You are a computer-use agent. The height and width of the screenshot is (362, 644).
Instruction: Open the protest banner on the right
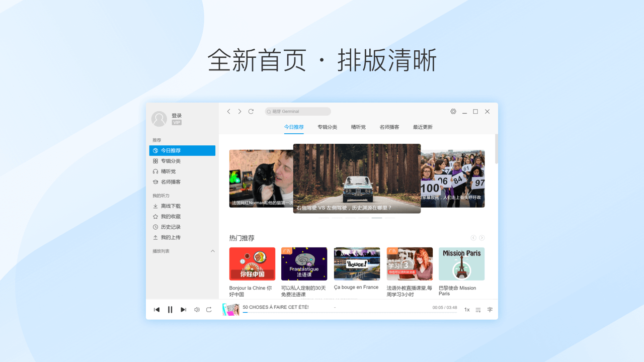tap(452, 178)
